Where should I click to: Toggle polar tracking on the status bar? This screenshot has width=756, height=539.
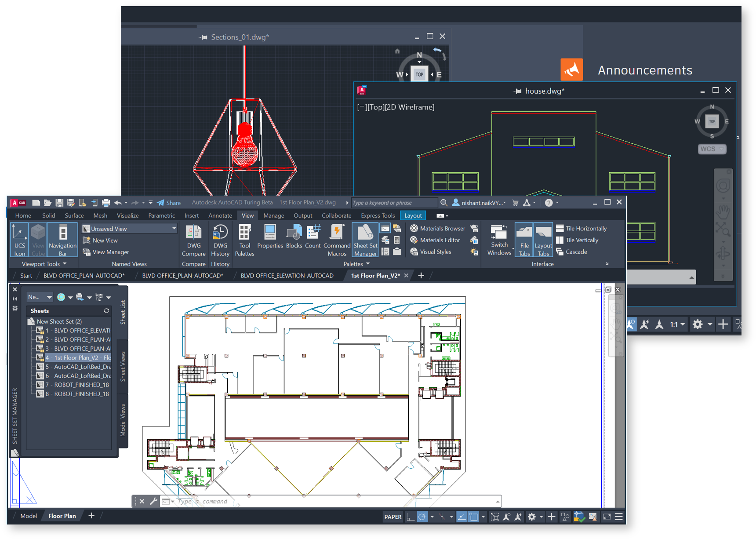[x=422, y=517]
